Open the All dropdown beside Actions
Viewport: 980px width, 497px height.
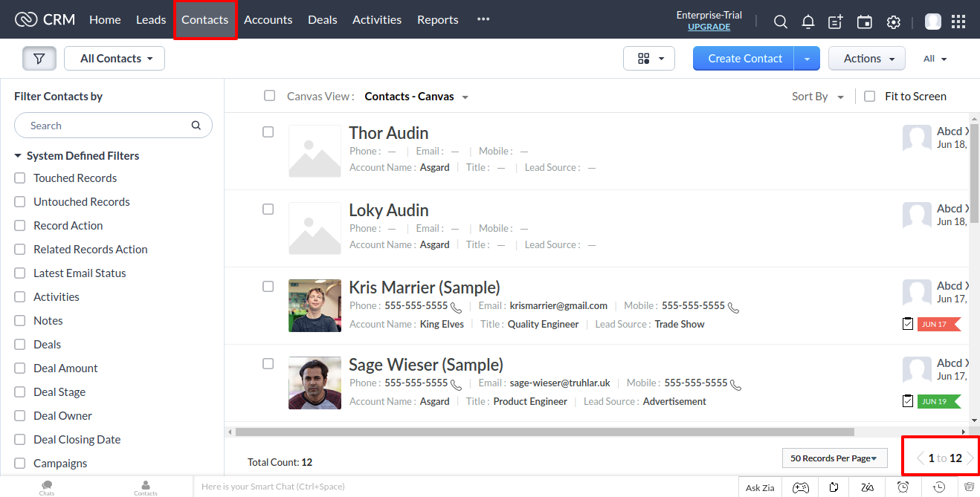pyautogui.click(x=935, y=59)
